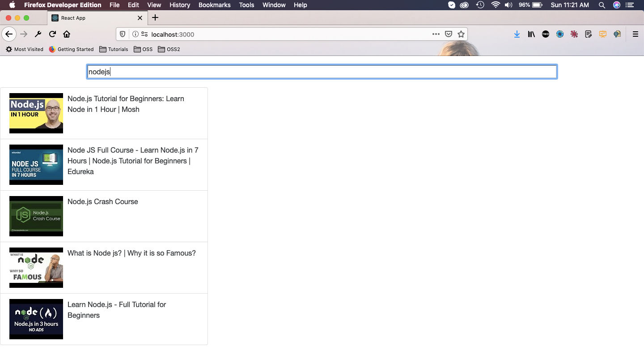Open the volume control in menu bar
The width and height of the screenshot is (644, 363).
(508, 5)
